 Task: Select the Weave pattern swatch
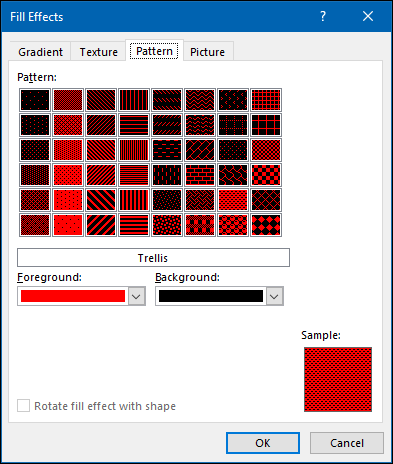click(x=200, y=200)
